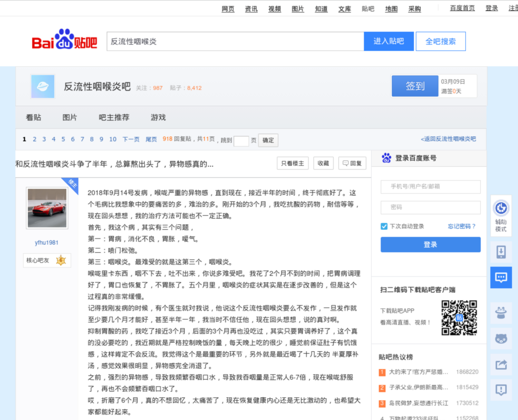Toggle 只看楼主 to view only thread starter
The image size is (518, 420).
tap(292, 163)
